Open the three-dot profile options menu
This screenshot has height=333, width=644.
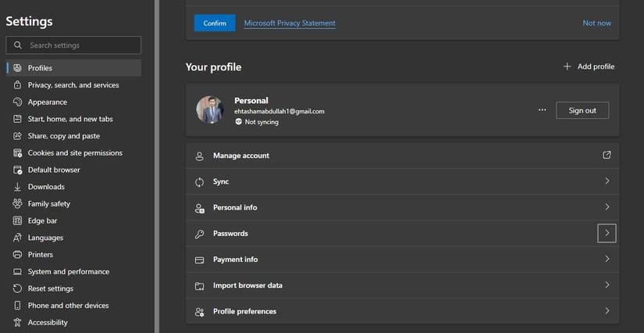543,110
